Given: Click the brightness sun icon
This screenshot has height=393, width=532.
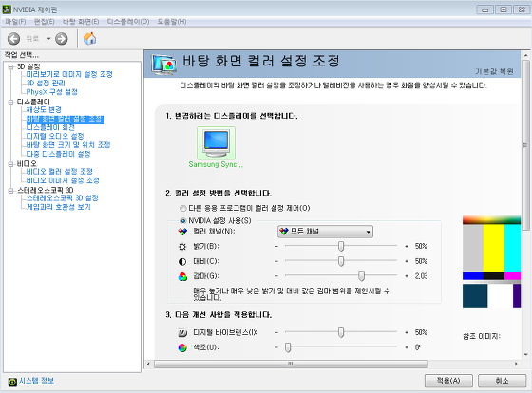Looking at the screenshot, I should pyautogui.click(x=182, y=247).
